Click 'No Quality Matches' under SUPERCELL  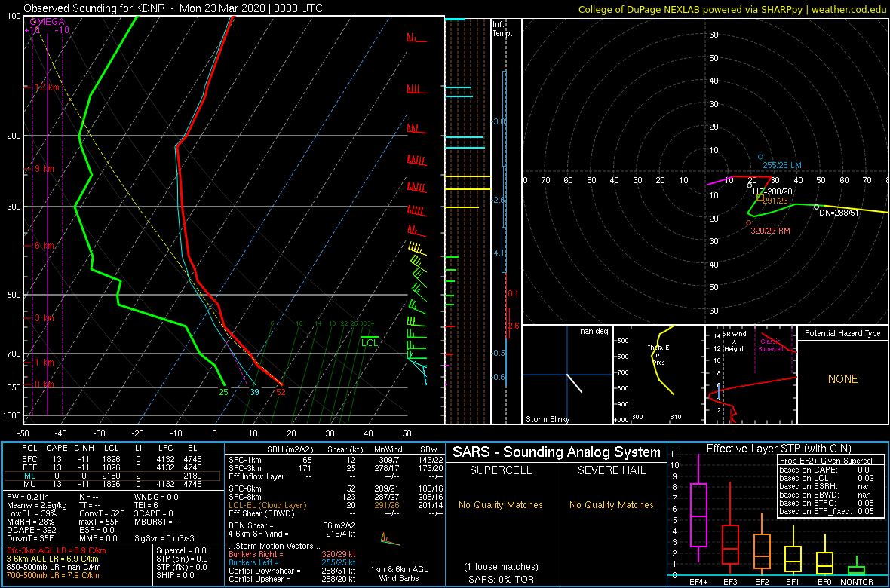(501, 504)
